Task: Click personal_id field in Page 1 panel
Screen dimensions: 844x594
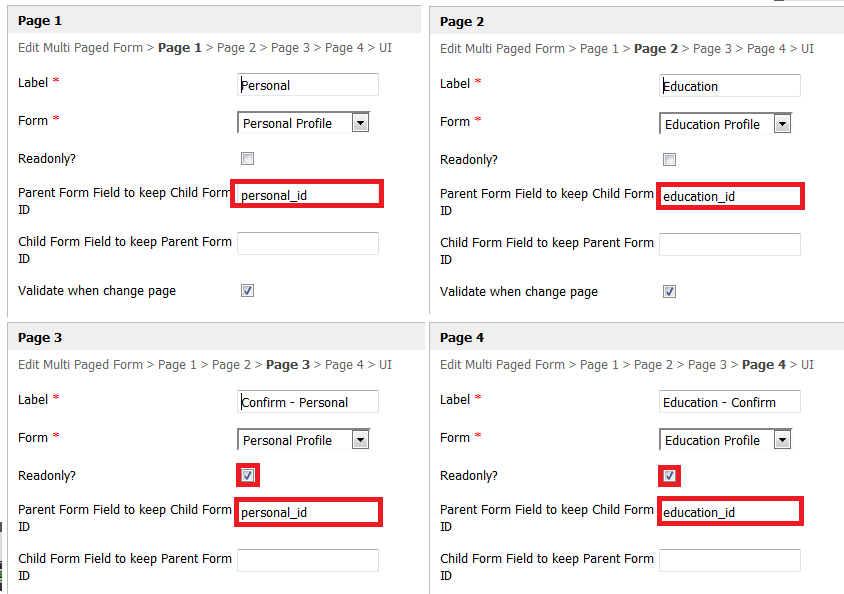Action: point(307,194)
